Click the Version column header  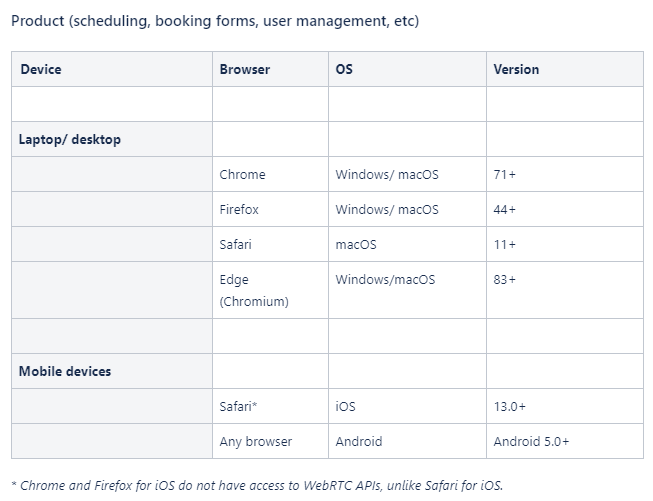[516, 70]
